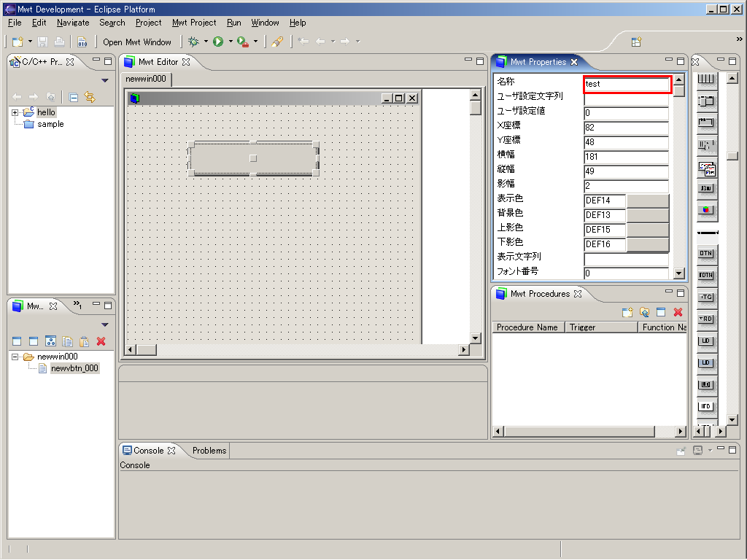This screenshot has height=560, width=747.
Task: Open the Mwt Project menu
Action: tap(194, 23)
